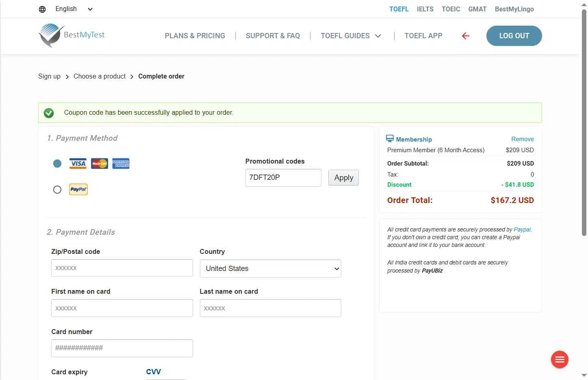The image size is (588, 380).
Task: Click the Visa card icon
Action: coord(78,164)
